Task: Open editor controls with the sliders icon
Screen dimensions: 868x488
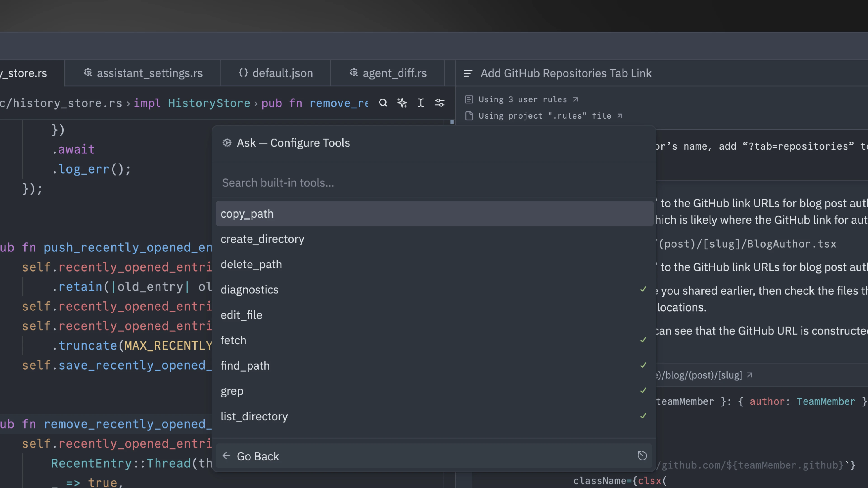Action: click(440, 103)
